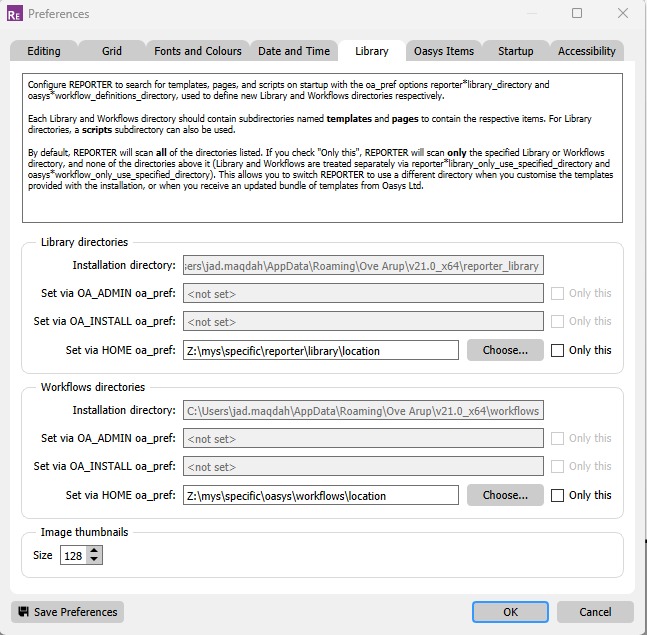Dismiss dialog with the Cancel button

click(595, 611)
